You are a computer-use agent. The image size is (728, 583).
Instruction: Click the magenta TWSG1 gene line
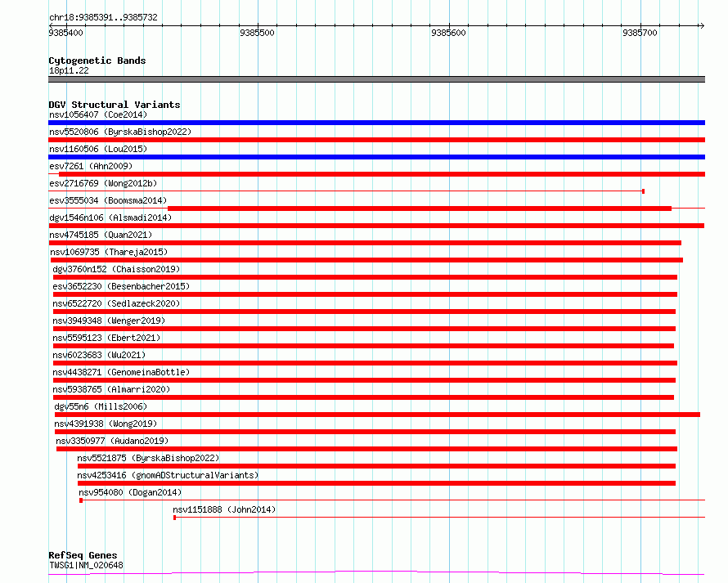click(x=376, y=573)
